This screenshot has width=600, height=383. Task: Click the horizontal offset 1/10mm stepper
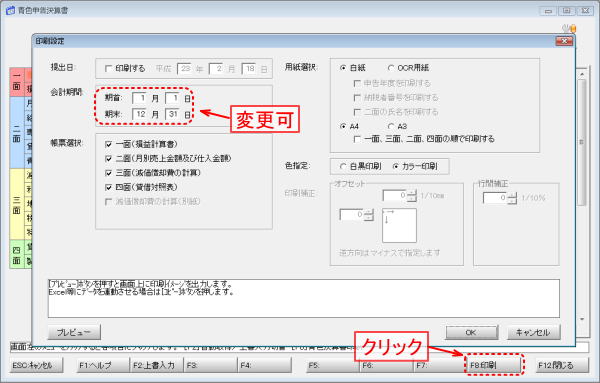pos(399,196)
